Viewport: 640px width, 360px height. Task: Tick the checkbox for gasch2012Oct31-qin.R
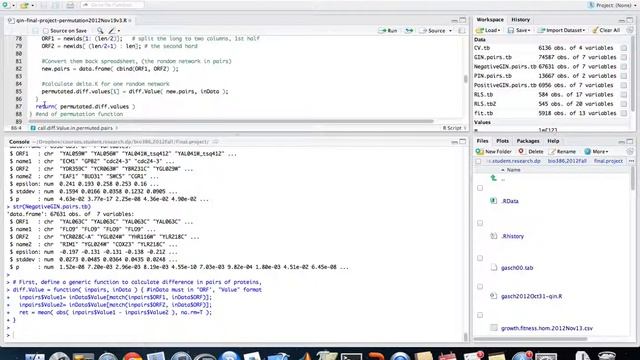pos(480,287)
